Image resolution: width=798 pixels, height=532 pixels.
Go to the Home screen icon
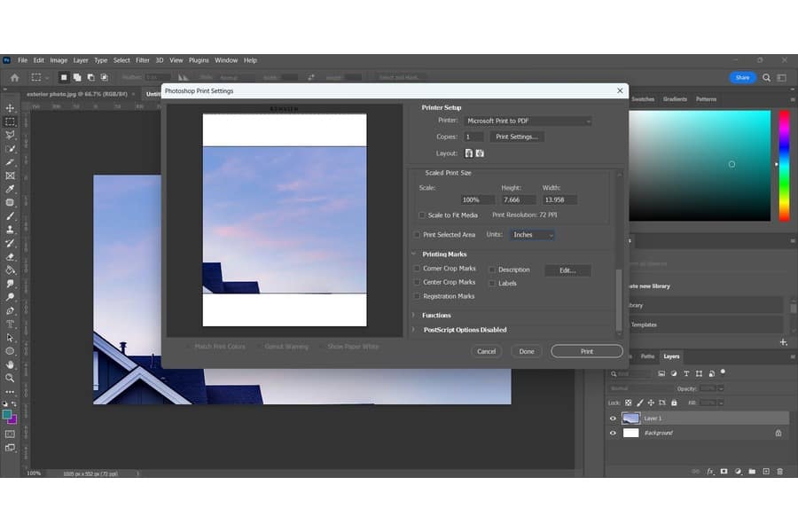(x=15, y=77)
